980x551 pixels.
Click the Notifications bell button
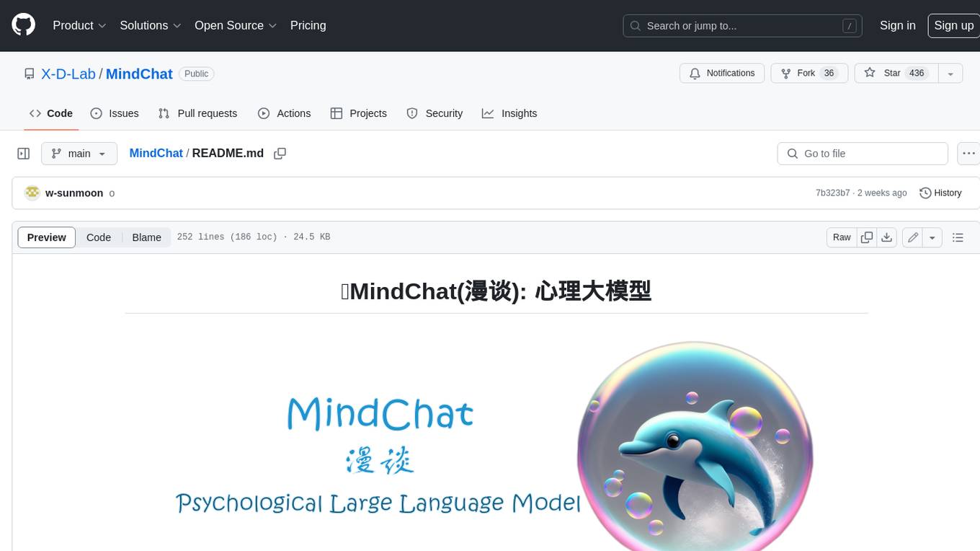coord(722,74)
